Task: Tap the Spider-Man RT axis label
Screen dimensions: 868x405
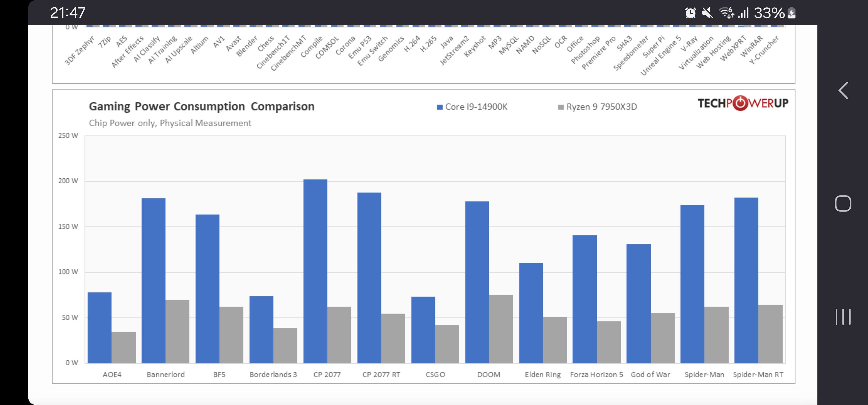Action: [758, 375]
